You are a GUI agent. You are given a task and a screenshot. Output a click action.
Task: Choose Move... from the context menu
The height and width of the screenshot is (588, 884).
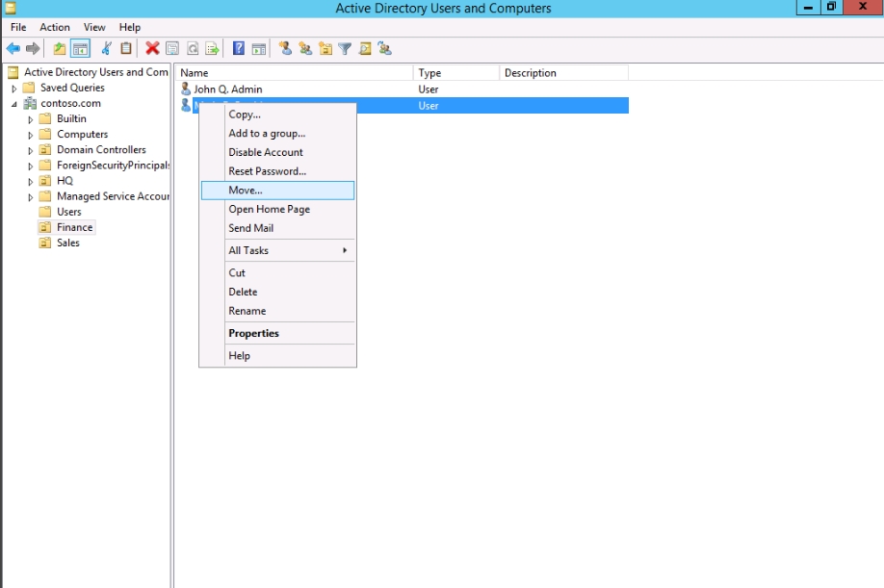click(x=246, y=191)
